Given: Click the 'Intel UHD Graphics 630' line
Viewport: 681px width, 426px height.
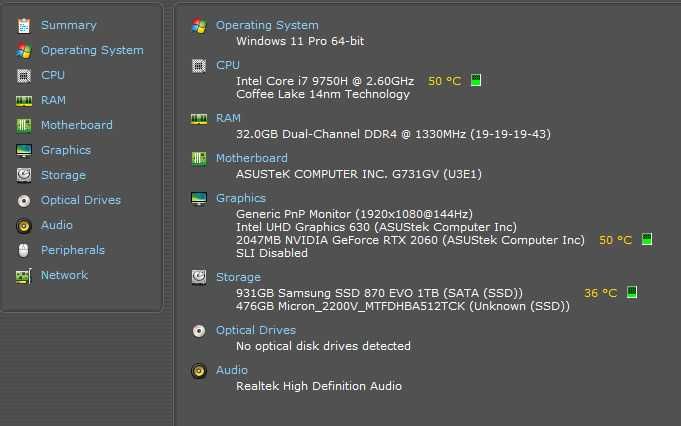Looking at the screenshot, I should coord(377,227).
